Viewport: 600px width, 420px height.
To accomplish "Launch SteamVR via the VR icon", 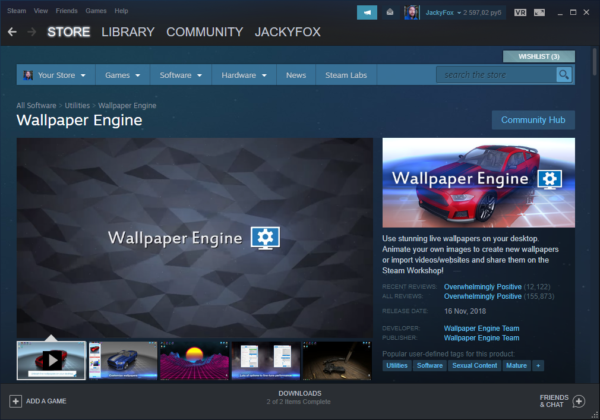I will [520, 13].
